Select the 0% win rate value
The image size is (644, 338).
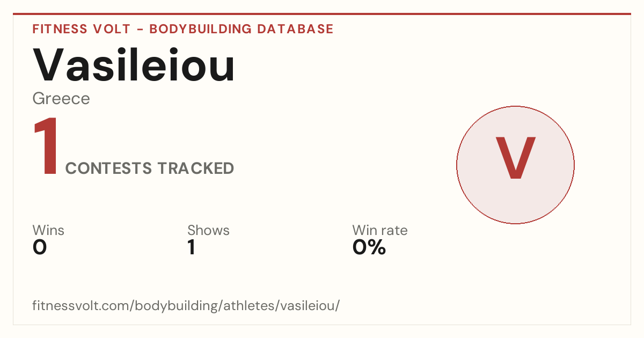(x=369, y=247)
